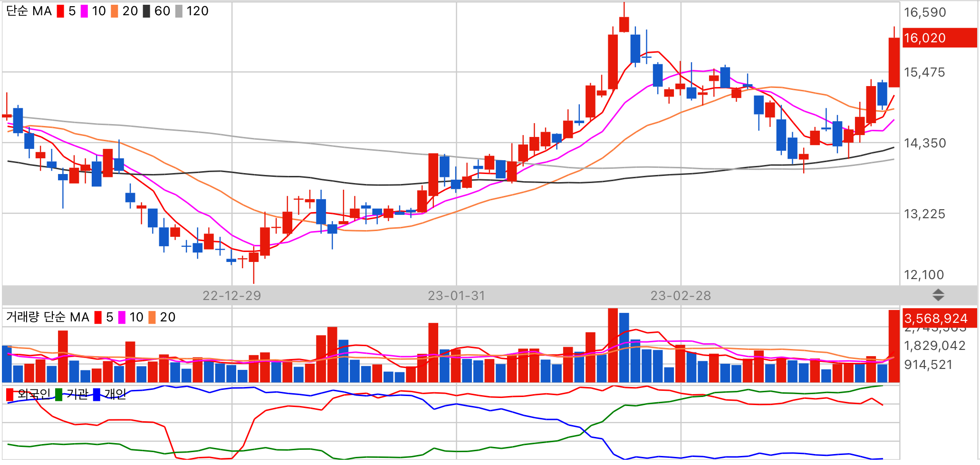Click the 13,225 price axis label
The height and width of the screenshot is (465, 980).
pyautogui.click(x=924, y=214)
